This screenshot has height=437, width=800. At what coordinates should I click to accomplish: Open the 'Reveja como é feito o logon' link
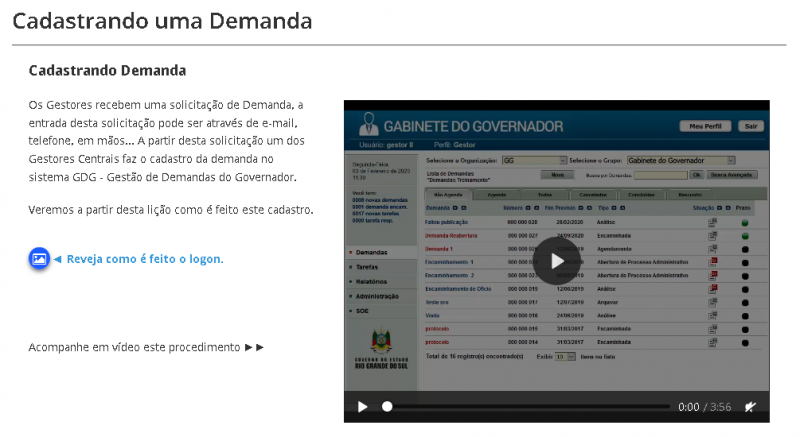[145, 259]
